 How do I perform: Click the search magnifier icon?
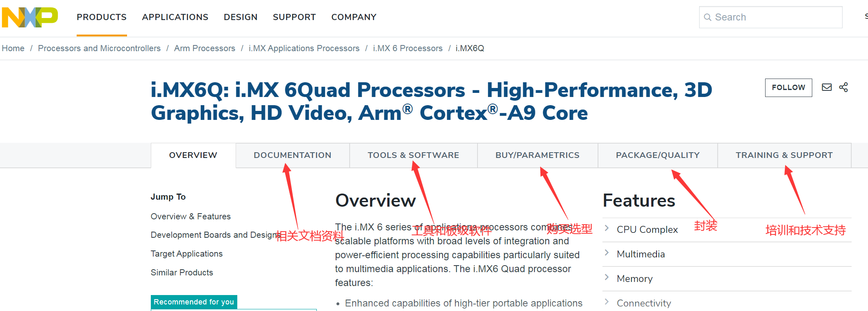(707, 17)
